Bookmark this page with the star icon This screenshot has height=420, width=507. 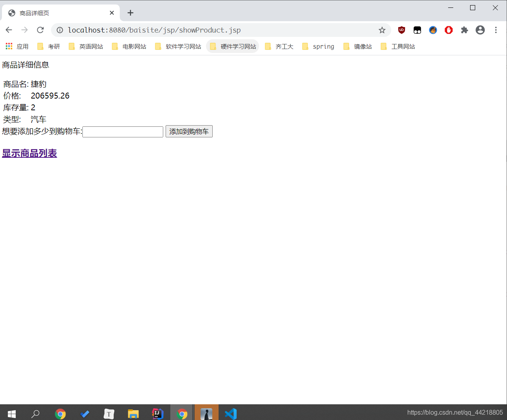point(382,30)
